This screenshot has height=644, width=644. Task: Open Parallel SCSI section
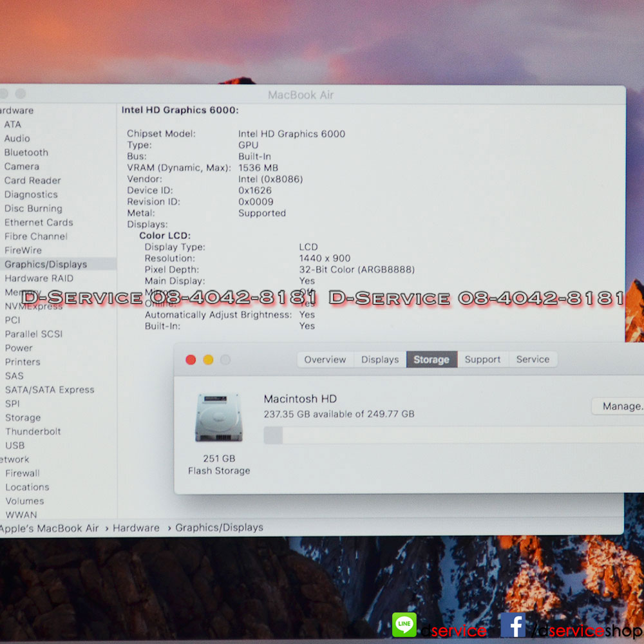tap(33, 334)
